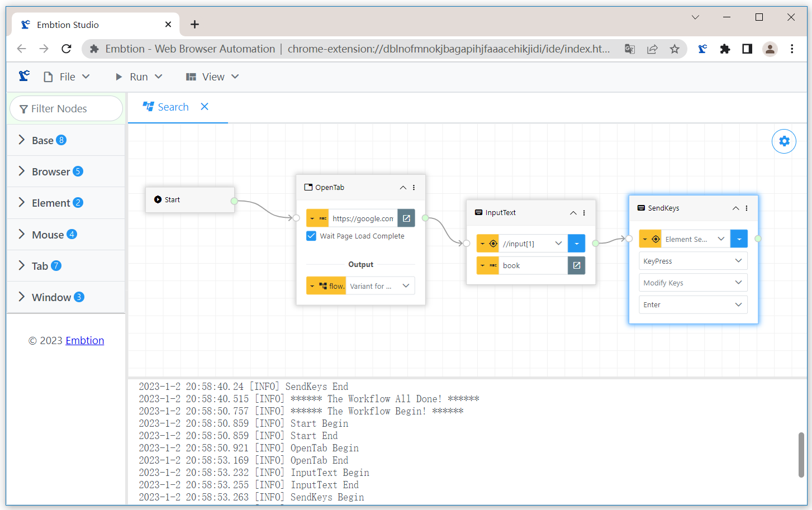Click the InputText element target selector icon
This screenshot has width=812, height=510.
(x=488, y=244)
